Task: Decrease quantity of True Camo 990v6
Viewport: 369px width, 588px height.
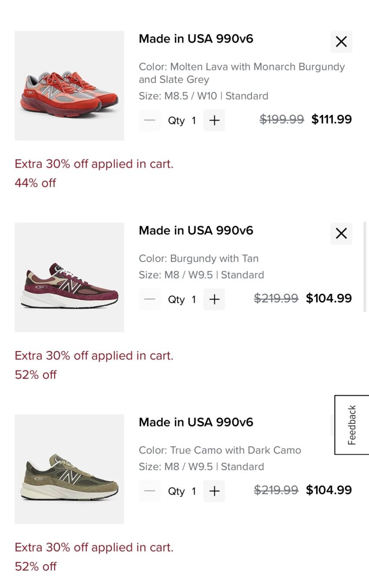Action: [x=150, y=491]
